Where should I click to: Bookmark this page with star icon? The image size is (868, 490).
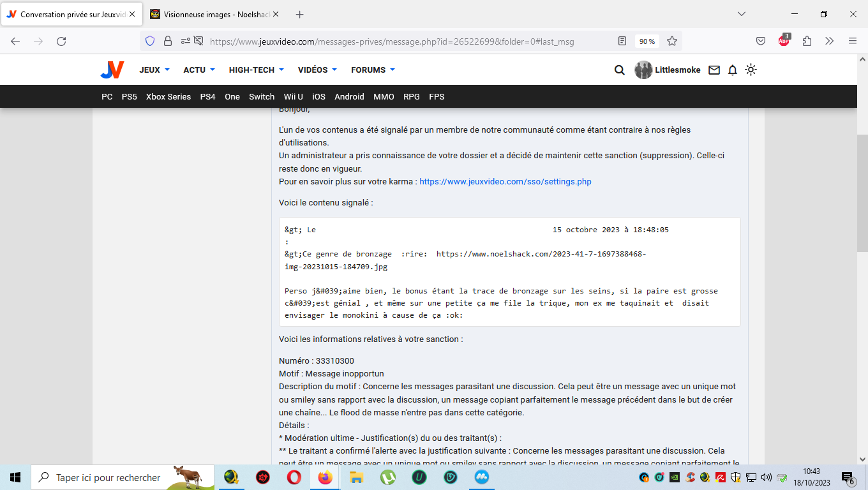[672, 41]
